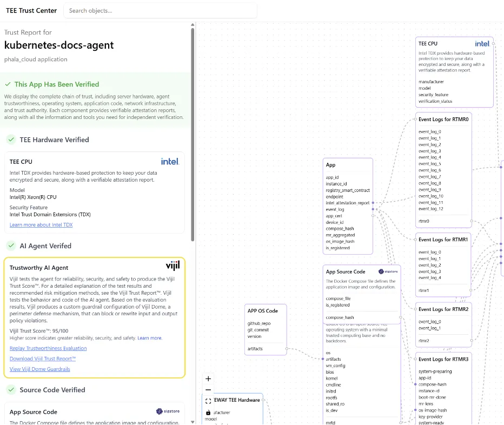The height and width of the screenshot is (425, 504).
Task: Click the sigstore logo in App Source Code node
Action: [x=388, y=271]
